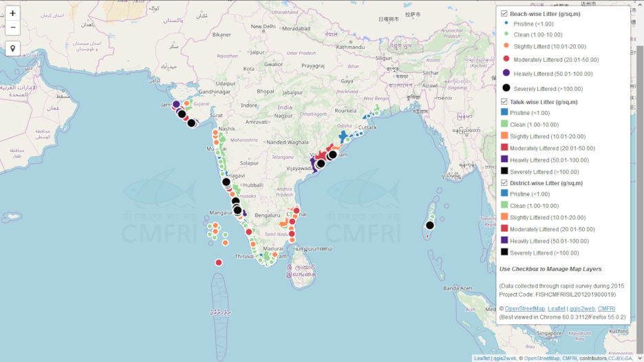Click the Leaflet attribution link at bottom
The height and width of the screenshot is (362, 644).
[482, 359]
